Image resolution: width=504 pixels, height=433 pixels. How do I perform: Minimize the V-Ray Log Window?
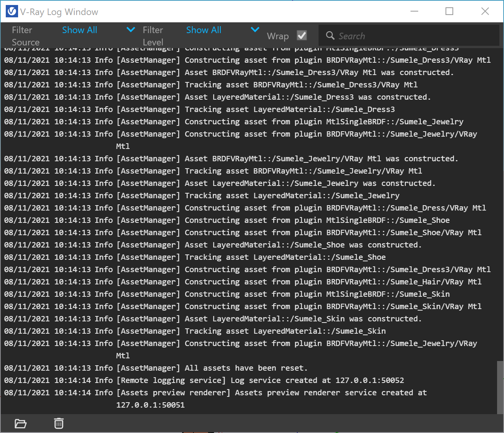414,11
